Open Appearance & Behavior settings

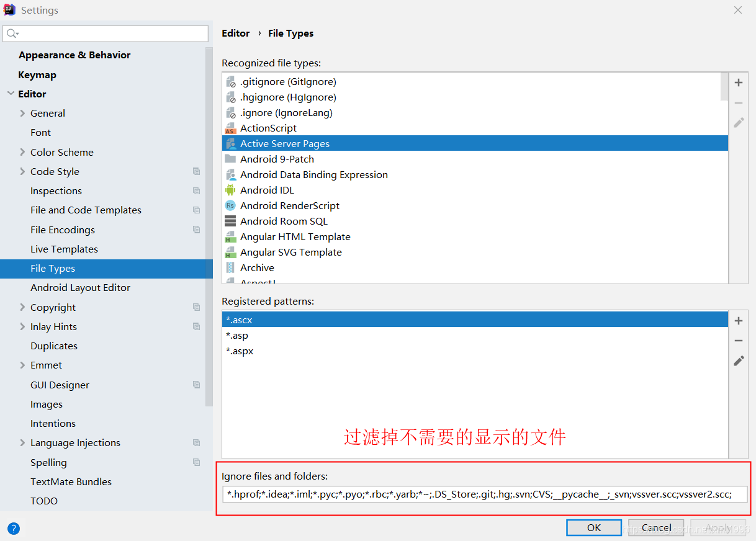click(74, 55)
